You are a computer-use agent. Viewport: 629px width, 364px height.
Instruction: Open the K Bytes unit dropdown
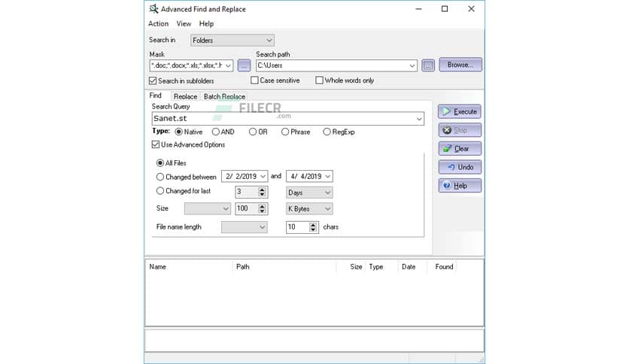(x=309, y=208)
